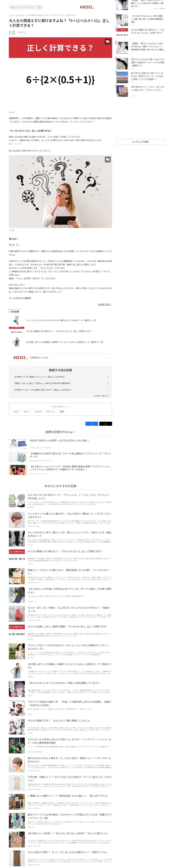Open the ラサーナ プレミオール 1,980円 pickup thumbnail
This screenshot has height=868, width=174.
18,457
